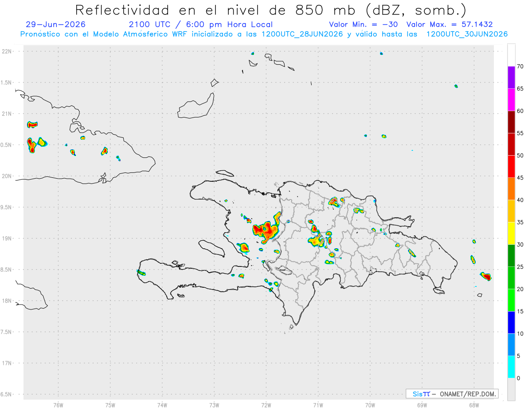Select the color bar tick label '25'

click(520, 267)
